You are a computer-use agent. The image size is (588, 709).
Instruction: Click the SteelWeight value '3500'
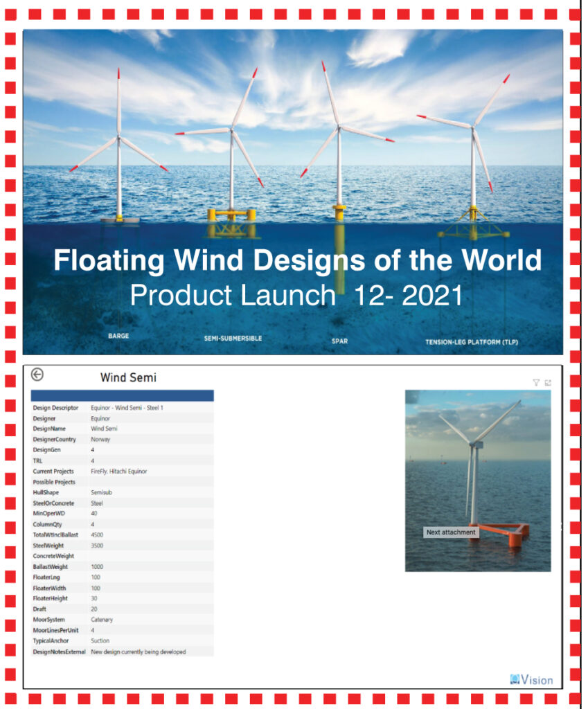(97, 546)
